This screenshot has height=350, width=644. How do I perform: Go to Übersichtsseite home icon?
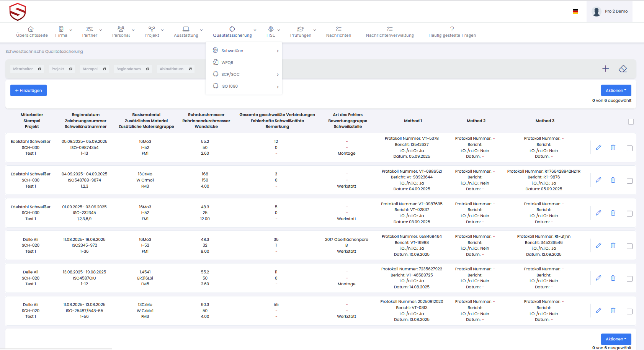[31, 29]
